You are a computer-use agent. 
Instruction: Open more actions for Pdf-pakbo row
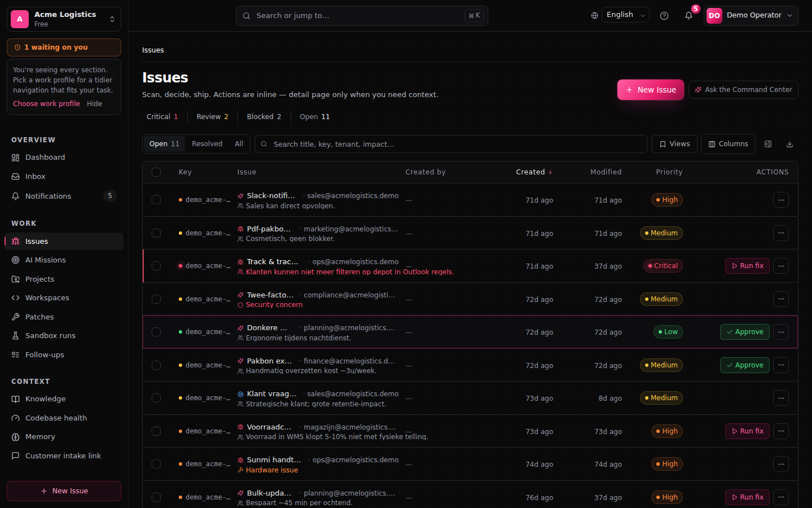click(x=781, y=233)
